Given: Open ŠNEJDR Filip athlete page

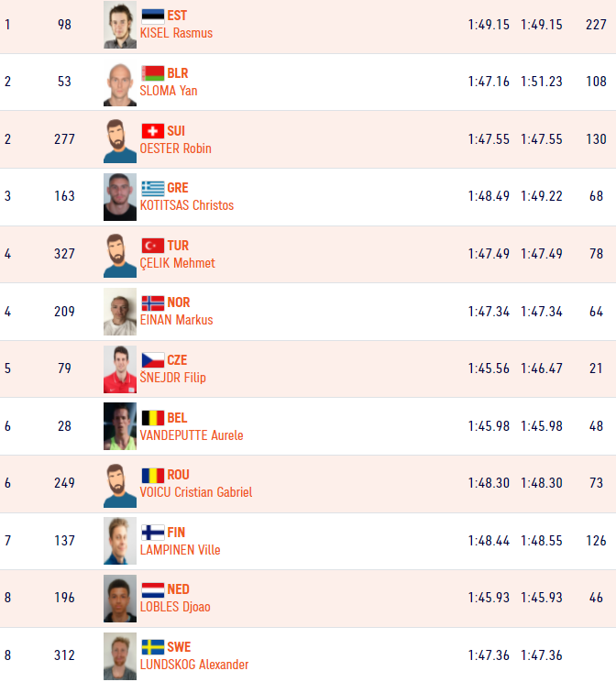Looking at the screenshot, I should (x=172, y=377).
